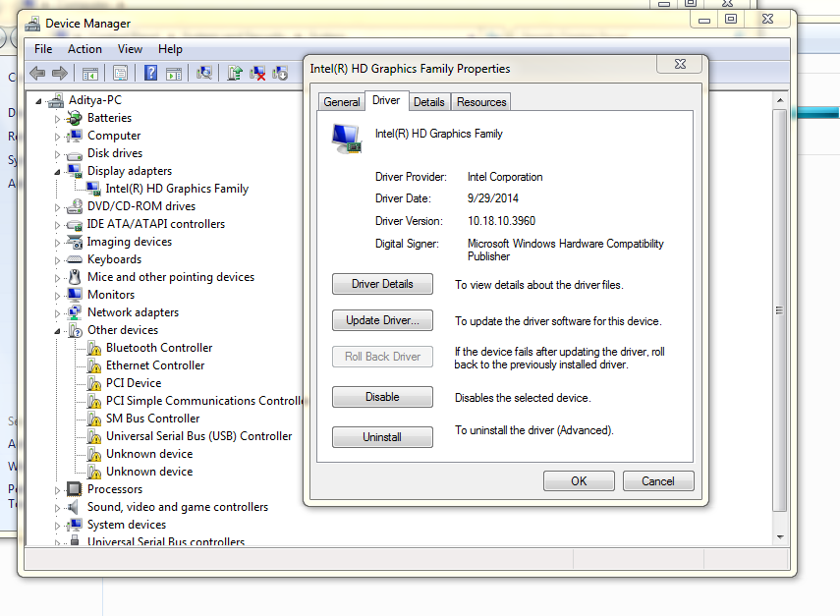This screenshot has width=840, height=616.
Task: Open the Help menu
Action: (170, 49)
